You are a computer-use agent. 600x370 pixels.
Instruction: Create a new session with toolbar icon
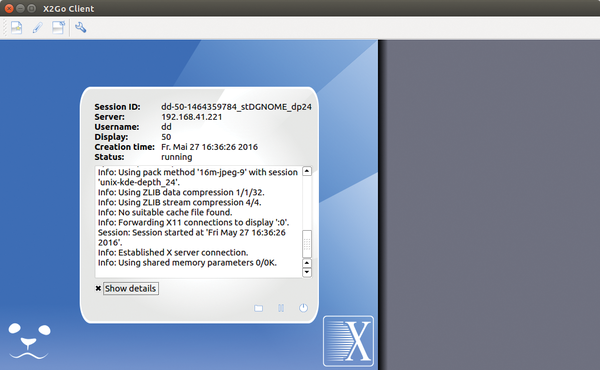click(16, 28)
